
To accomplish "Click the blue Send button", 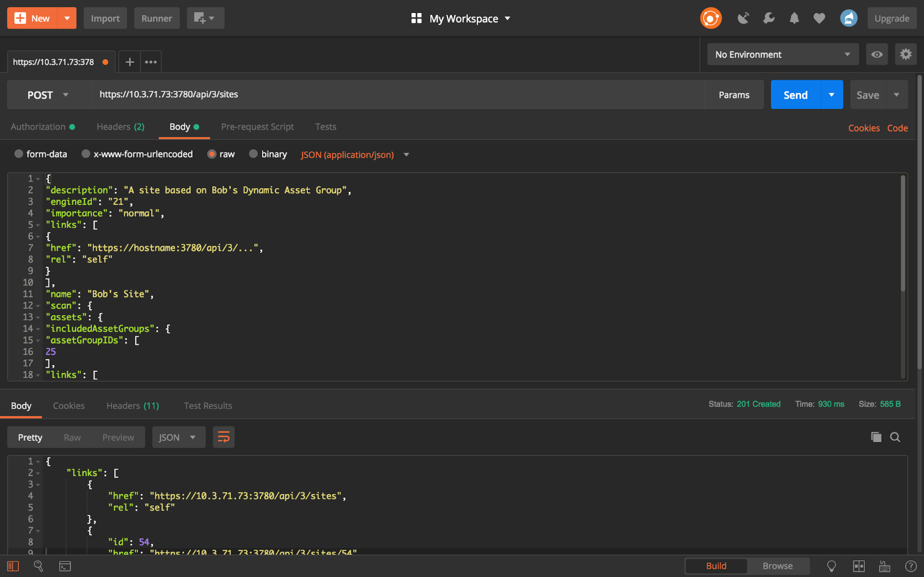I will click(795, 95).
